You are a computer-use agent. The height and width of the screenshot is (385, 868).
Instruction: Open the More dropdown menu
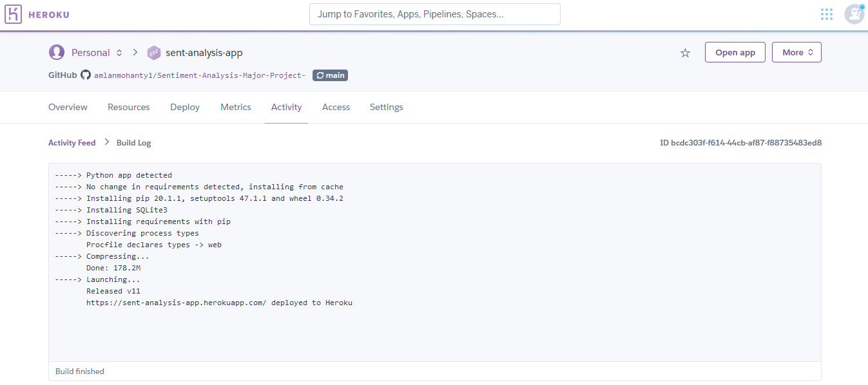pos(796,53)
